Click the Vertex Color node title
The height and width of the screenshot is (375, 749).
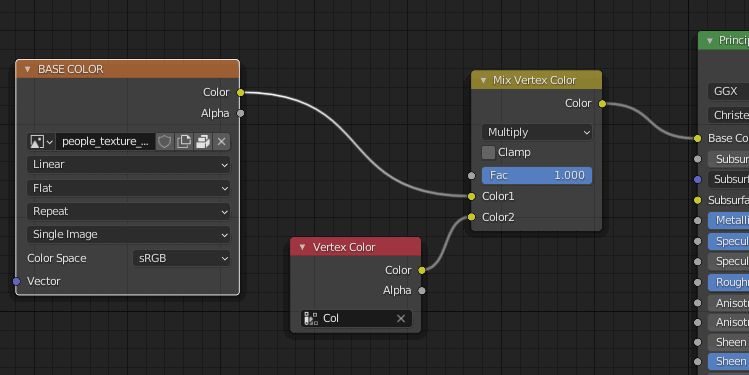(x=344, y=247)
